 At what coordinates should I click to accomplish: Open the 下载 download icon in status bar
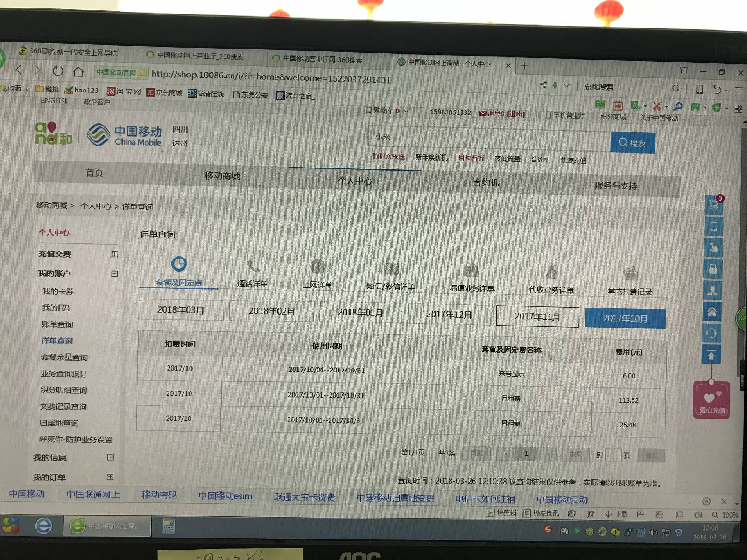click(x=616, y=514)
